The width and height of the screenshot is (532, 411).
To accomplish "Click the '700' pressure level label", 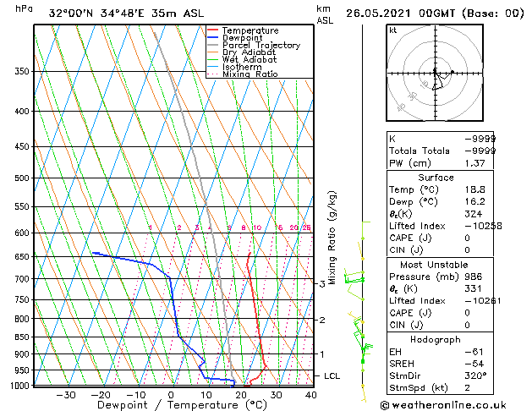I will (22, 279).
